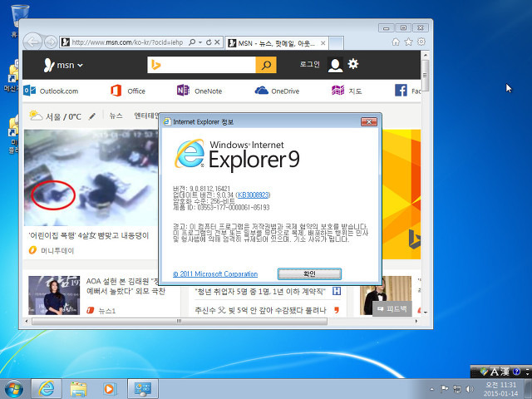532x399 pixels.
Task: Click in the Bing search input field
Action: click(209, 65)
